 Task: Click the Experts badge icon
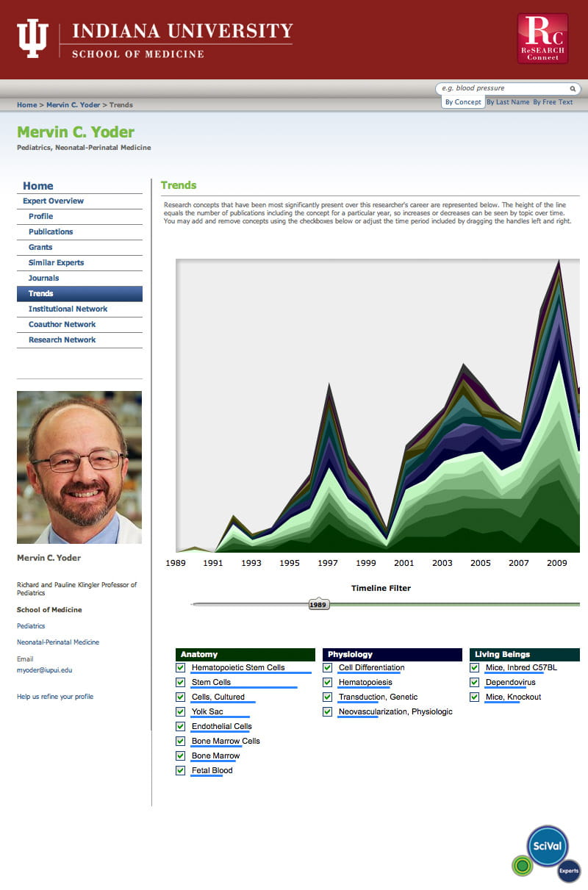pos(568,870)
